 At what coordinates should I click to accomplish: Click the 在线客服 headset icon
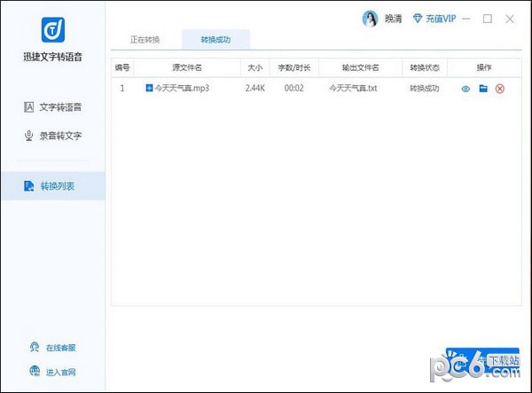pos(35,347)
